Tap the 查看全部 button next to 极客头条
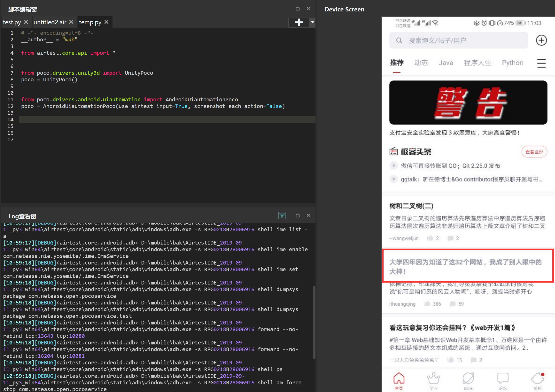 pos(534,152)
